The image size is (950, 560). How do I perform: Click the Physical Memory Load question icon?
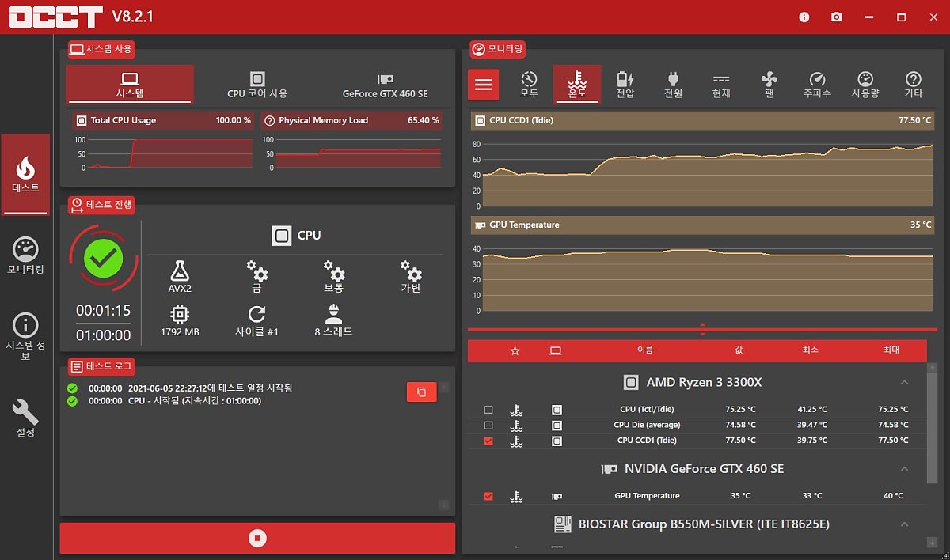(269, 121)
